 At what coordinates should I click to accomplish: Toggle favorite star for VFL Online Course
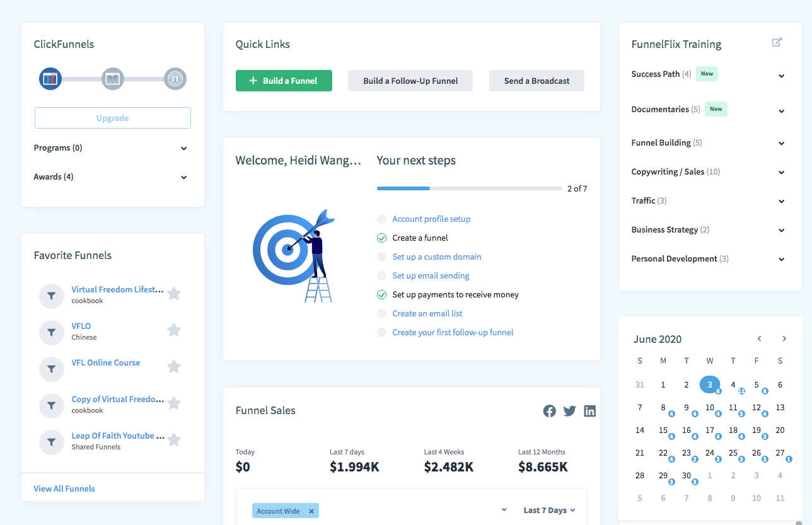pos(174,367)
